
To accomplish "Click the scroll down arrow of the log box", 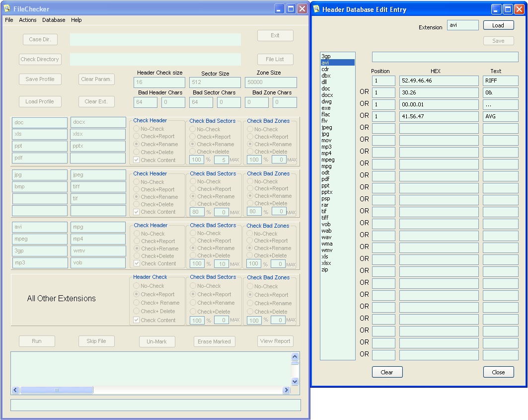I will [295, 382].
